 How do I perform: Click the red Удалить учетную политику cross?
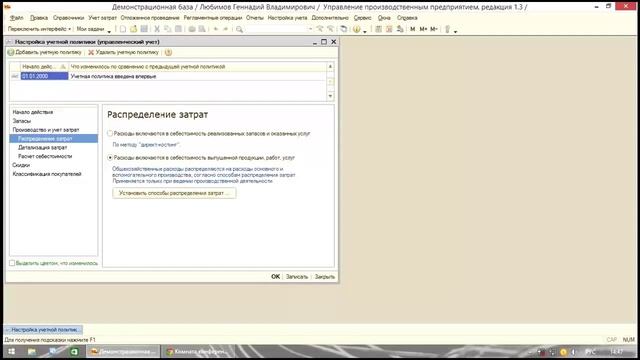click(91, 52)
